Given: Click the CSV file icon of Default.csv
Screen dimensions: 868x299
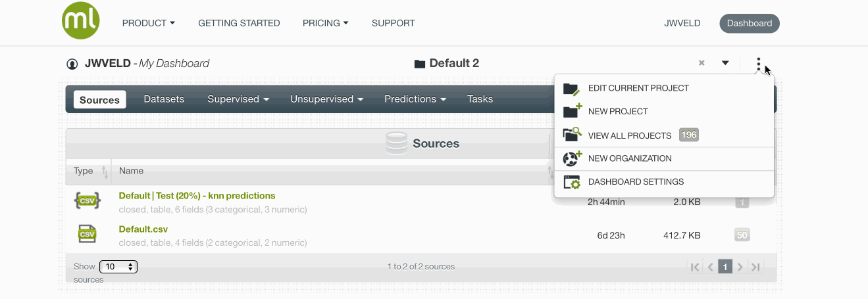Looking at the screenshot, I should coord(88,233).
